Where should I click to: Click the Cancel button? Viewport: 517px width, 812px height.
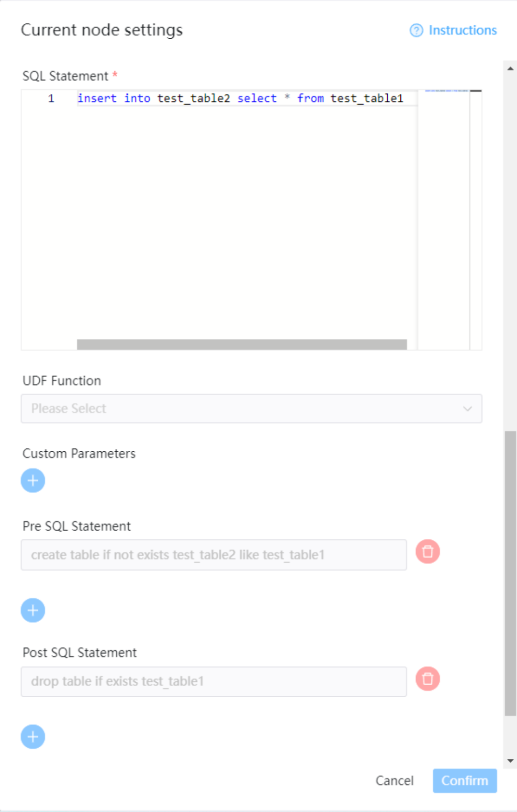tap(394, 780)
